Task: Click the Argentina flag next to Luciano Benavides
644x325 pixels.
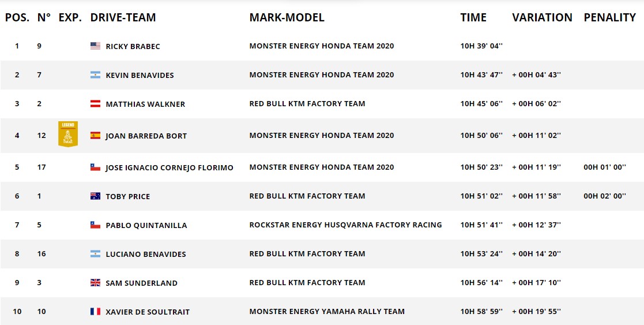Action: click(95, 254)
